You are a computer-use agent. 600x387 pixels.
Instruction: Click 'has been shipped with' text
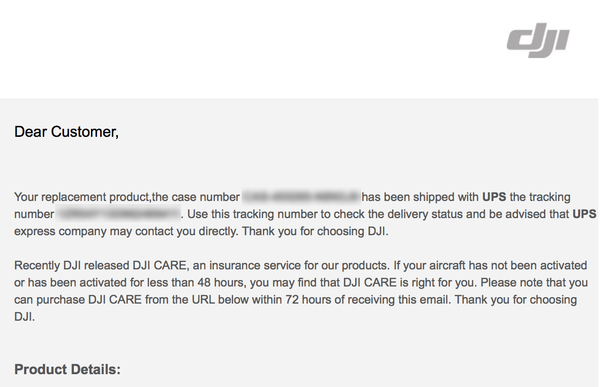coord(420,197)
